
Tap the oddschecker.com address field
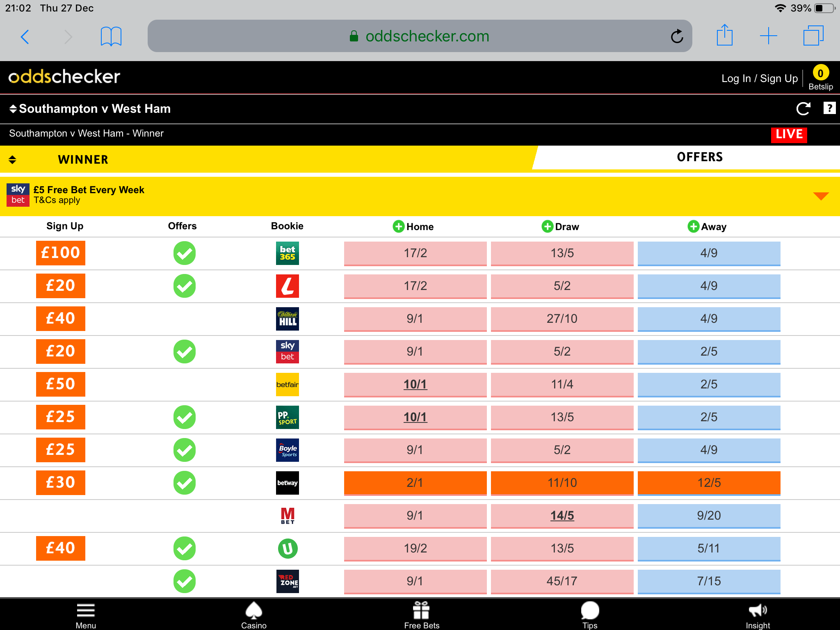click(420, 36)
